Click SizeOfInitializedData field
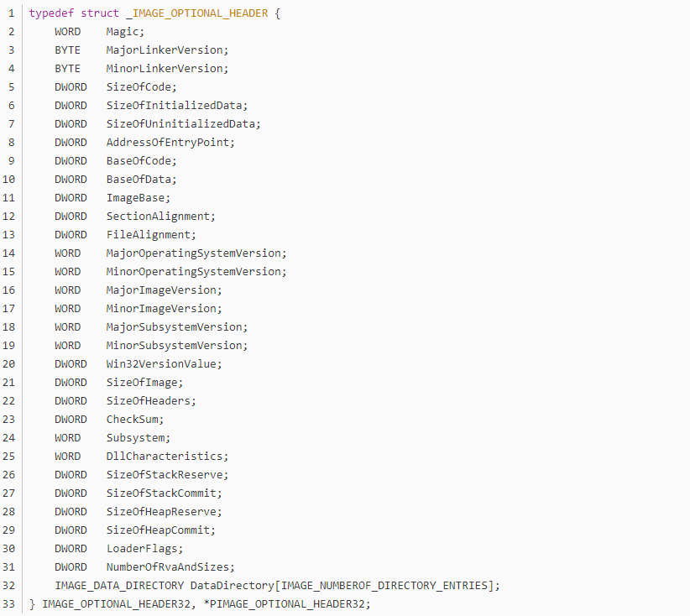The width and height of the screenshot is (690, 616). coord(174,106)
